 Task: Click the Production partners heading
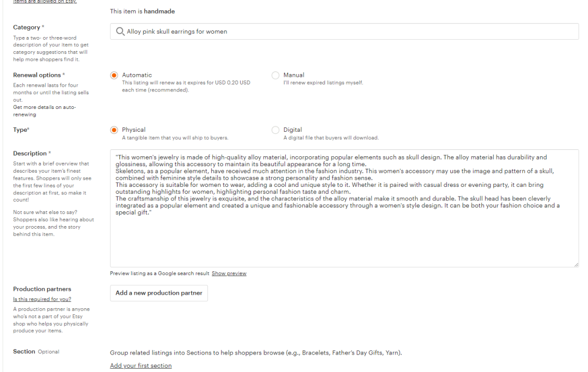(x=42, y=289)
